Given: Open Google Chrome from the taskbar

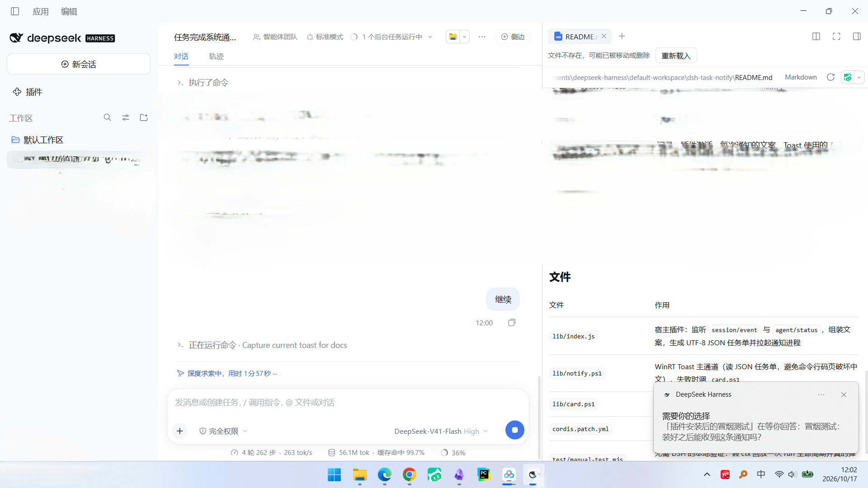Looking at the screenshot, I should pos(409,475).
